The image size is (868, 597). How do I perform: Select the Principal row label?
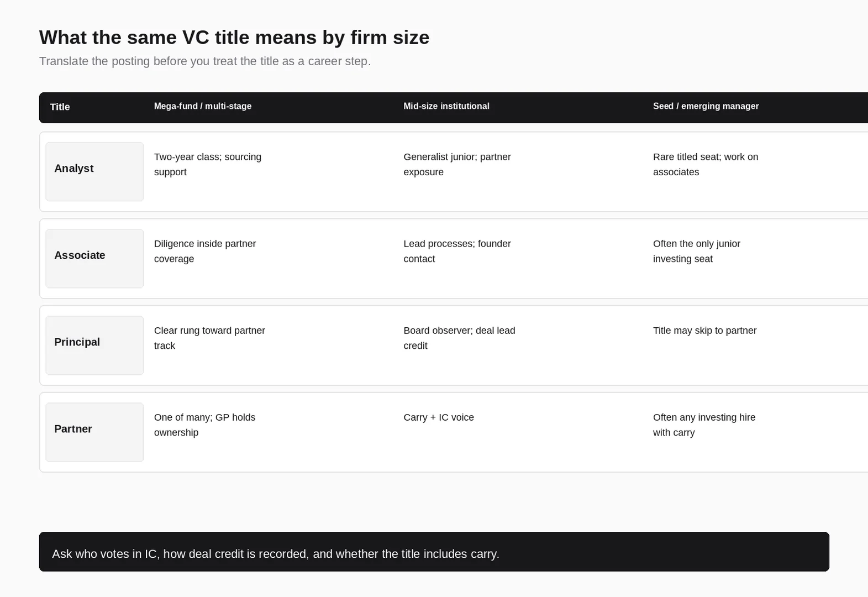[x=94, y=345]
